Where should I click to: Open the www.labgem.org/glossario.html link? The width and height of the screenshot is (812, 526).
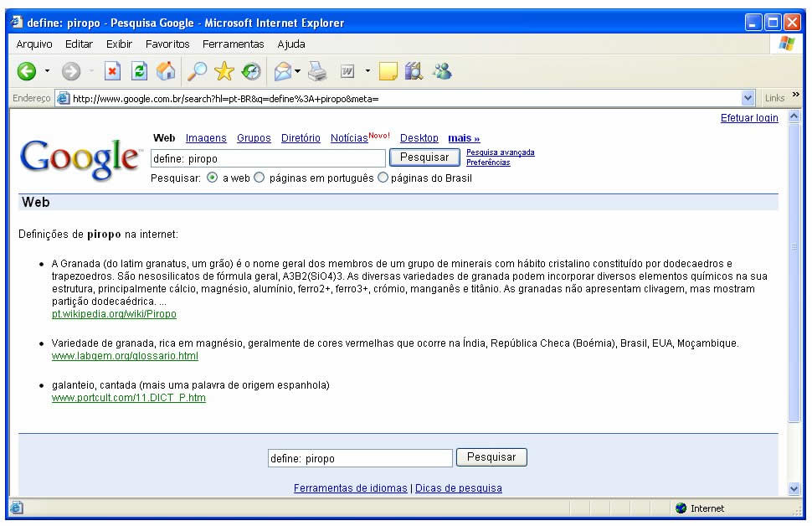pos(125,356)
